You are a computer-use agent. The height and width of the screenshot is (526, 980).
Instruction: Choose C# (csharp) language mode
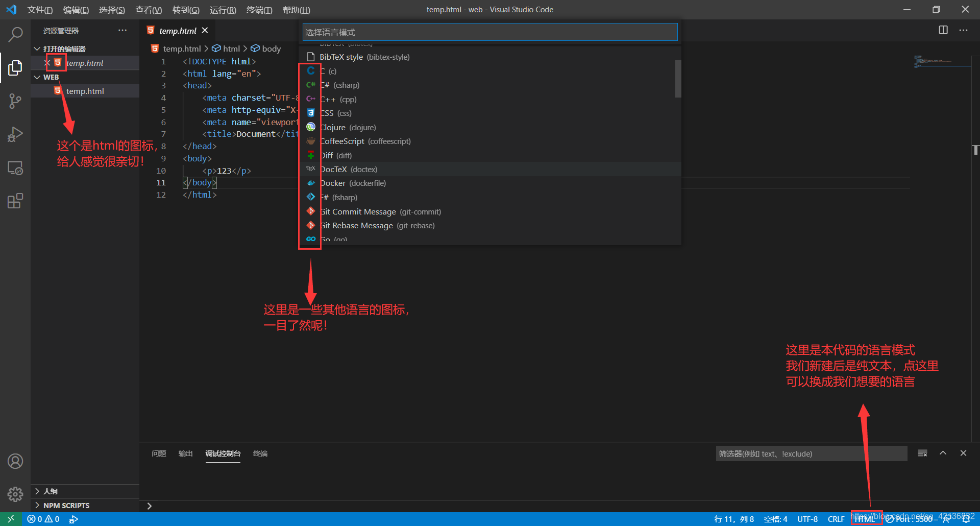click(x=490, y=85)
